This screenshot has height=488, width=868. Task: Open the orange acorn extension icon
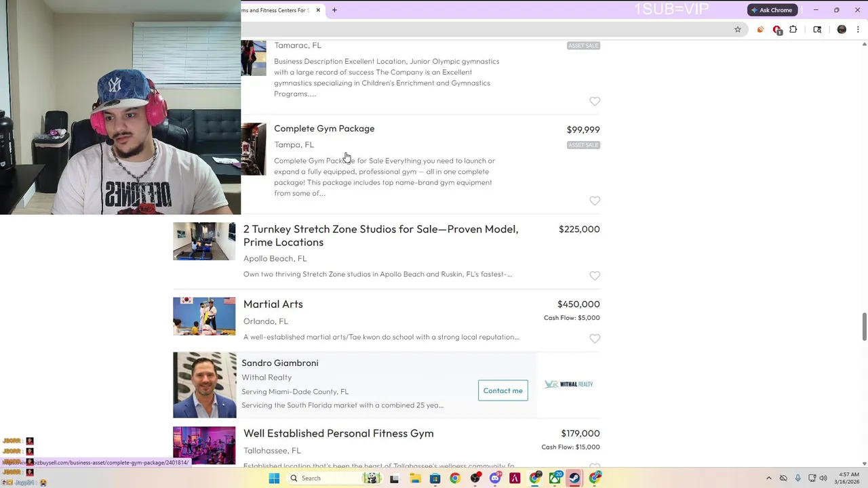pyautogui.click(x=760, y=29)
